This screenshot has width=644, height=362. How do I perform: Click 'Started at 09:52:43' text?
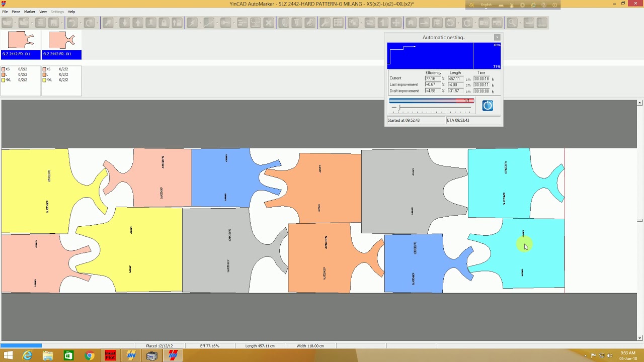[x=404, y=120]
